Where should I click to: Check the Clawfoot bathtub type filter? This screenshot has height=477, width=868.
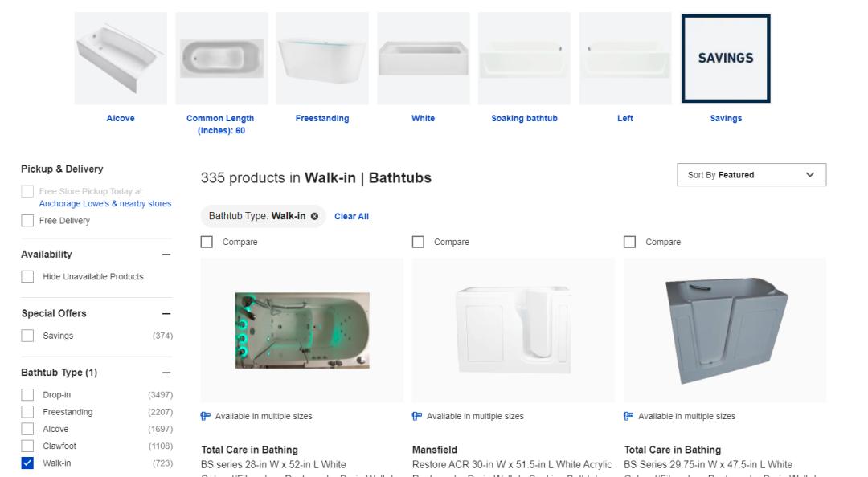28,446
